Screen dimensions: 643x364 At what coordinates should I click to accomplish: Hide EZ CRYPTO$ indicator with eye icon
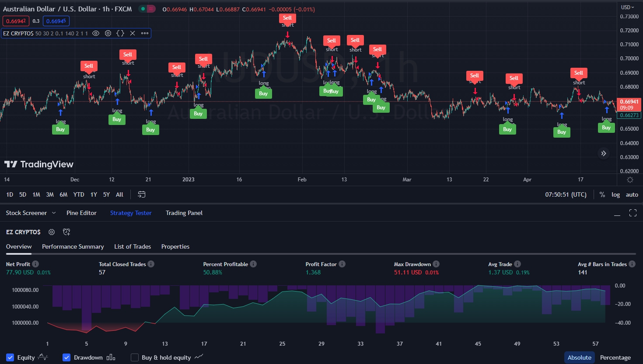coord(96,33)
